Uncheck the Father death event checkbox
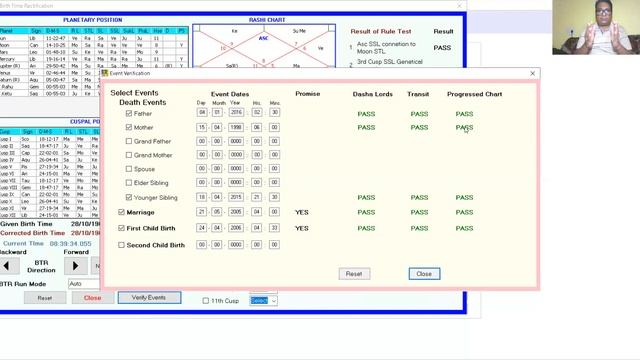This screenshot has width=640, height=360. 129,113
